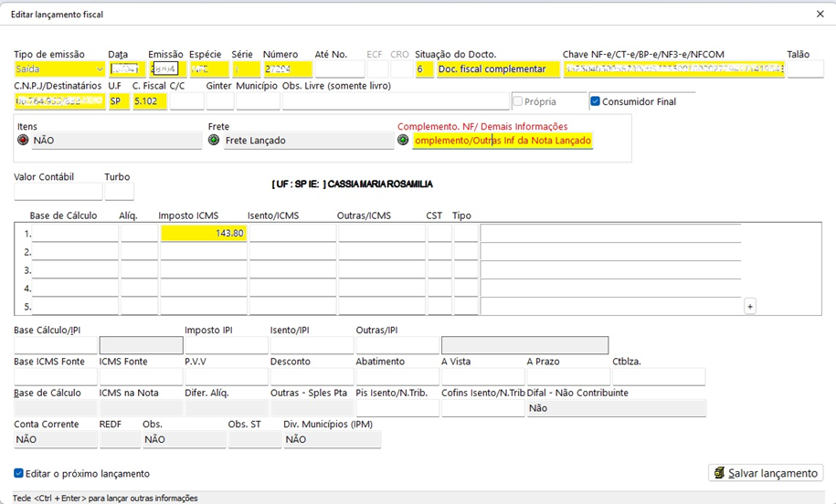Click the Imposto IPI field
The width and height of the screenshot is (836, 504).
(x=227, y=345)
